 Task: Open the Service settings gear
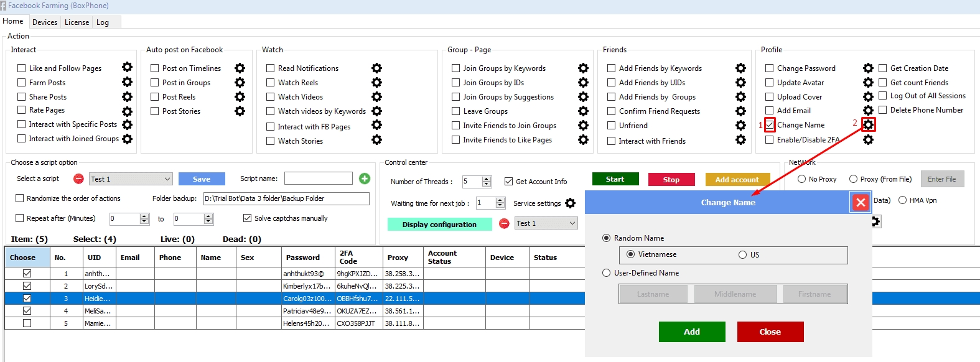click(570, 203)
